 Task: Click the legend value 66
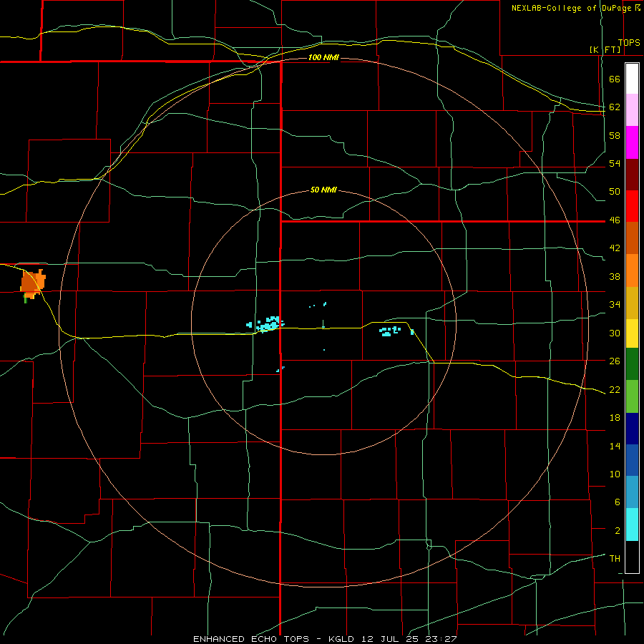coord(615,79)
